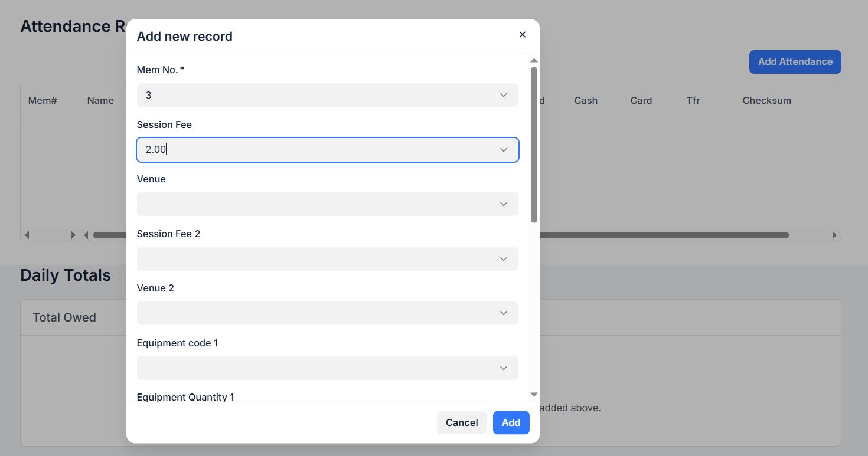The image size is (868, 456).
Task: Click the Add Attendance button
Action: (x=795, y=62)
